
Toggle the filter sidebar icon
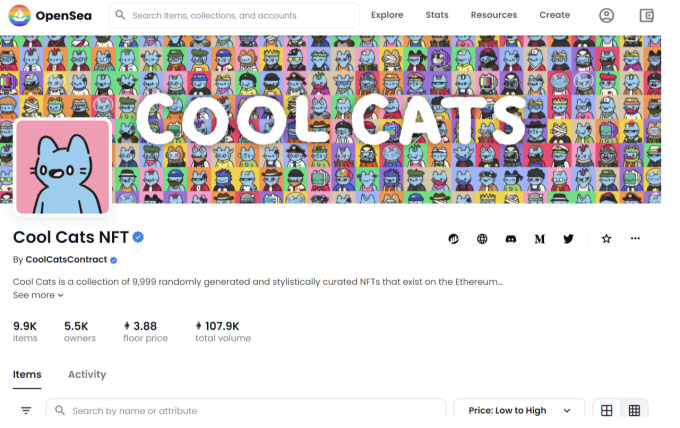26,410
